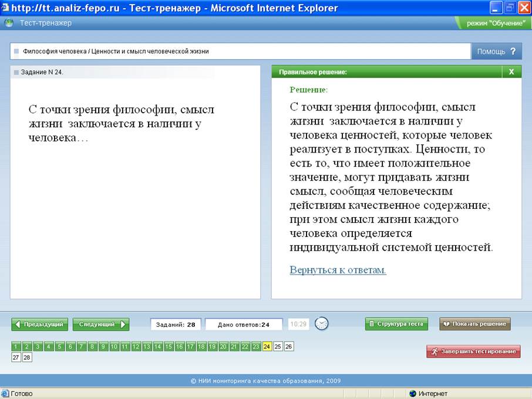Jump to question 6
This screenshot has width=532, height=399.
[70, 346]
